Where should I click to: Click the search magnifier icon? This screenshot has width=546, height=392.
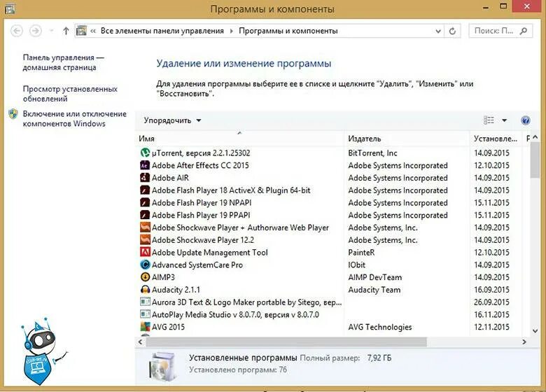point(523,31)
